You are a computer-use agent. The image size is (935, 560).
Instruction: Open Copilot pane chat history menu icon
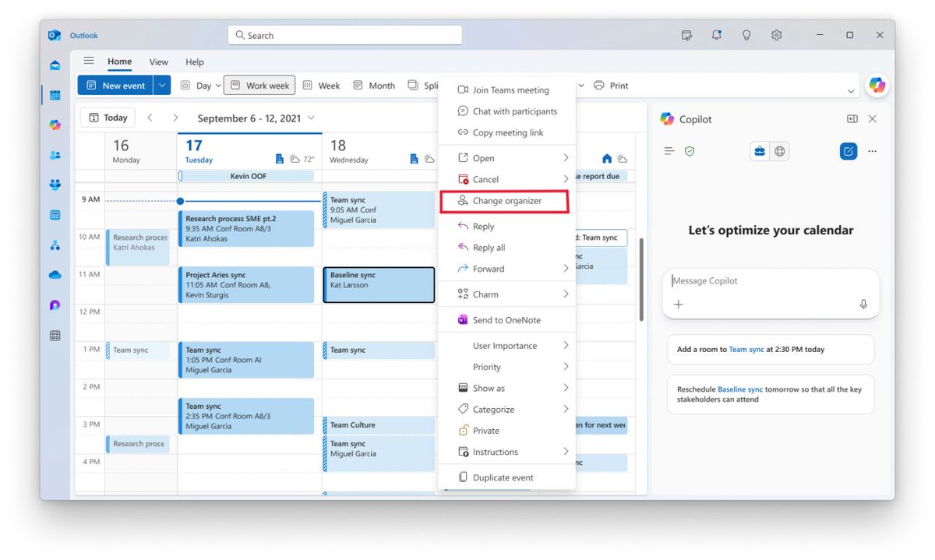pos(669,151)
